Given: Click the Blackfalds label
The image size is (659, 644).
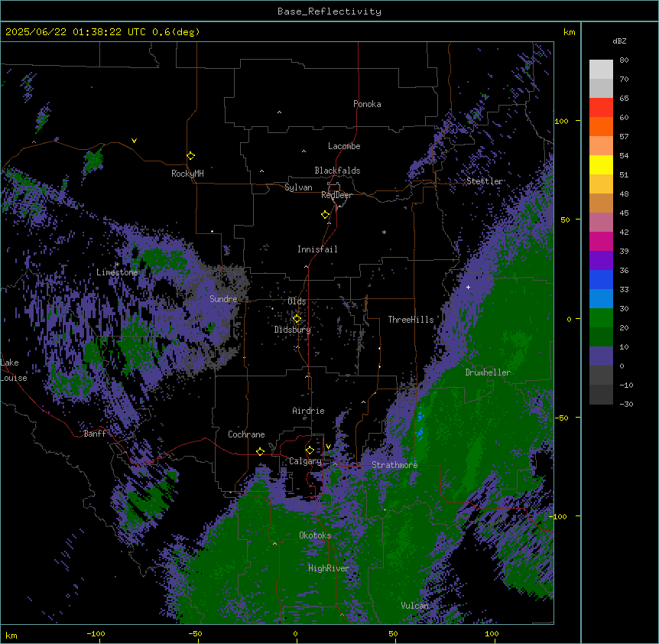Looking at the screenshot, I should click(x=337, y=171).
